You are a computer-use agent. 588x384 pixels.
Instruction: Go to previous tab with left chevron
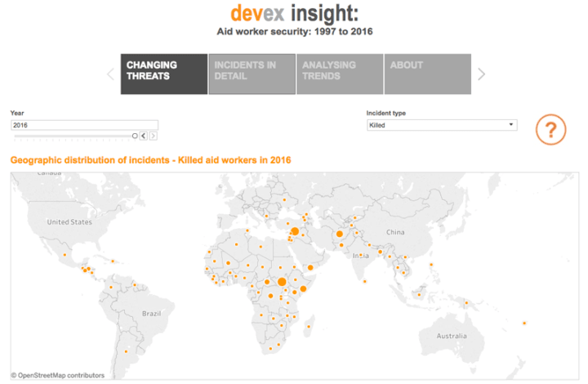click(110, 74)
